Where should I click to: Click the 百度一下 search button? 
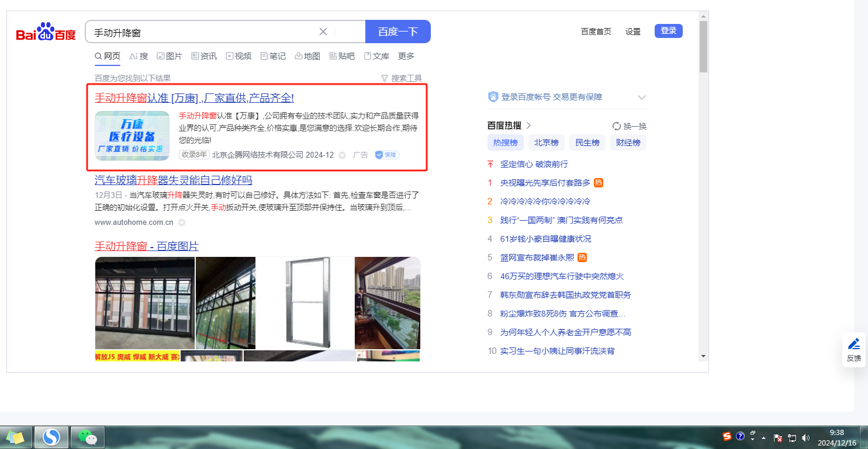tap(398, 32)
